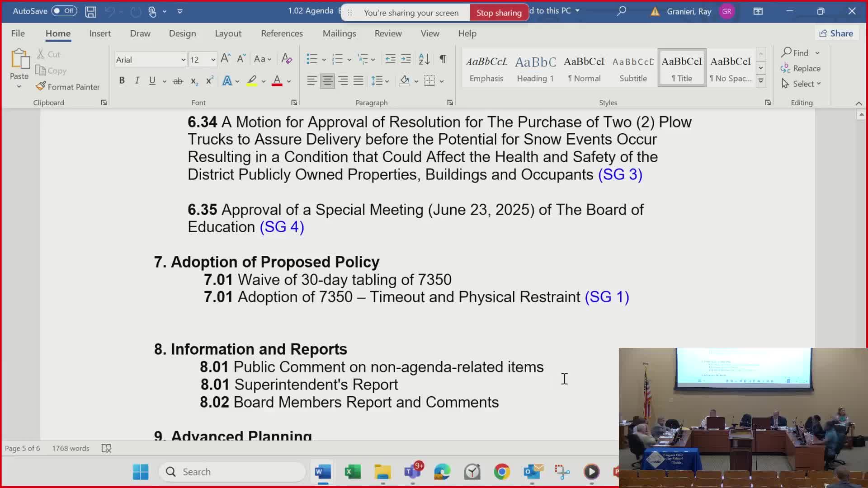868x488 pixels.
Task: Expand the font size dropdown
Action: point(213,60)
